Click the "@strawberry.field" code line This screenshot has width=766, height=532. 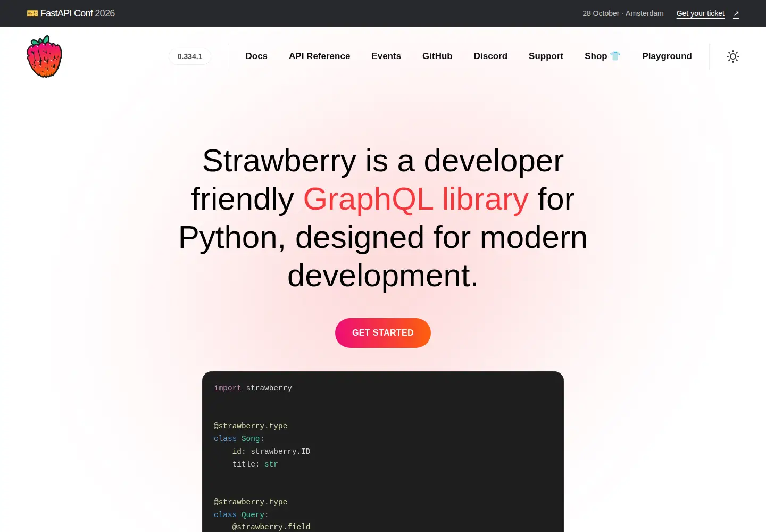(271, 527)
